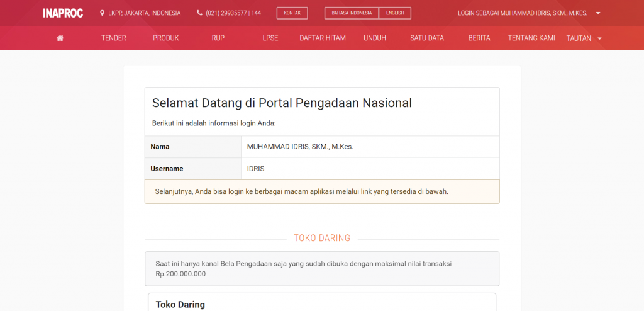Click the INAPROC logo

point(62,13)
